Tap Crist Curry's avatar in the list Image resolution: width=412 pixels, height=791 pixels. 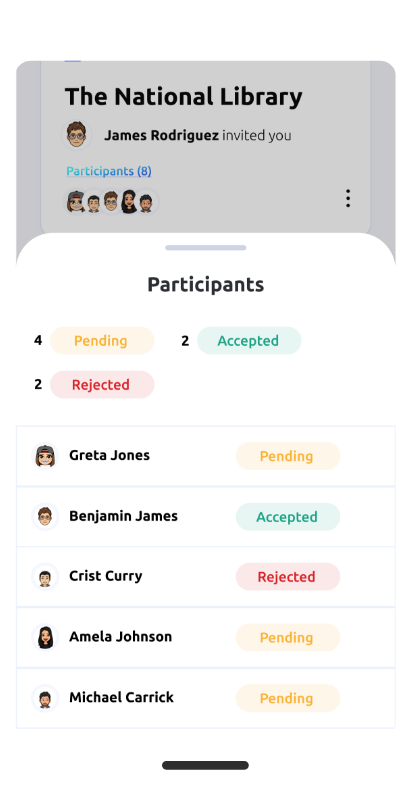[45, 577]
